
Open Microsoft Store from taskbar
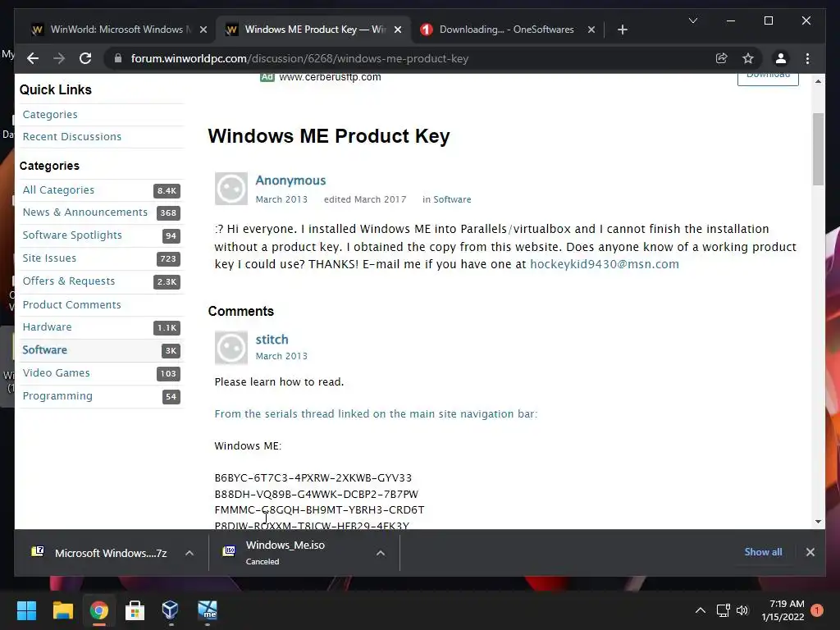[x=135, y=610]
